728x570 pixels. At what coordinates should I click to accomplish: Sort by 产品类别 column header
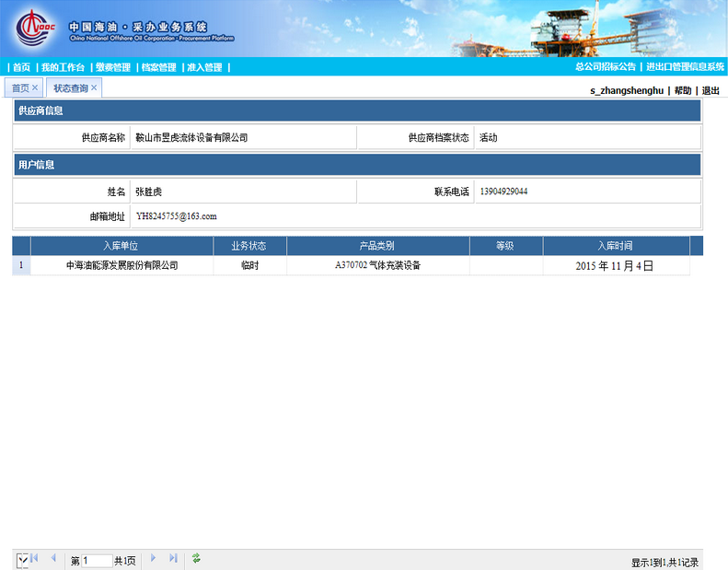tap(377, 246)
